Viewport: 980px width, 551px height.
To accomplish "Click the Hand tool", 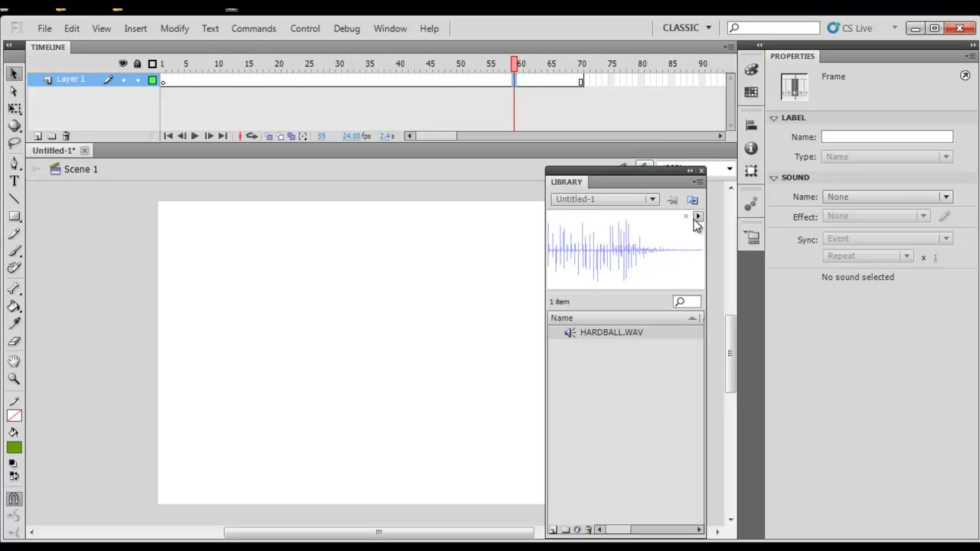I will coord(14,361).
